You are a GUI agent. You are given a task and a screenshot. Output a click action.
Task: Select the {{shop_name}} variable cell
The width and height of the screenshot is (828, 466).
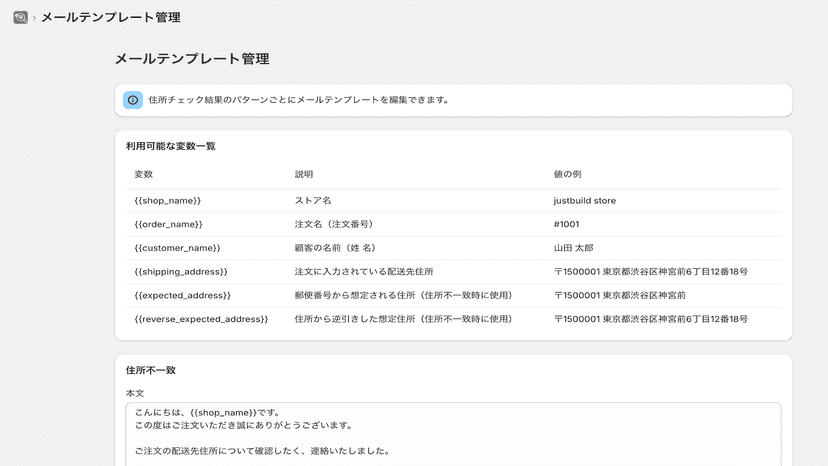click(x=168, y=201)
